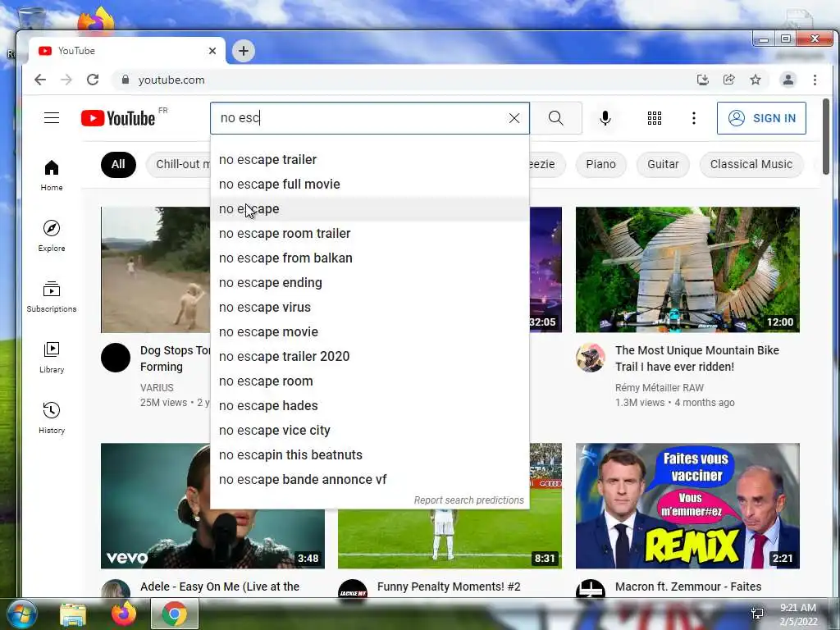
Task: Click inside the YouTube search field
Action: pos(370,118)
